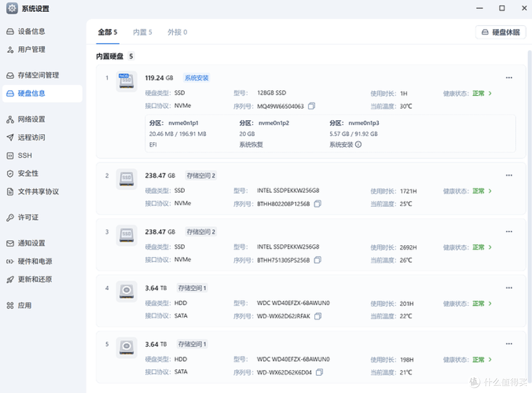View 正常 health details of disk 3
The height and width of the screenshot is (393, 532).
477,247
